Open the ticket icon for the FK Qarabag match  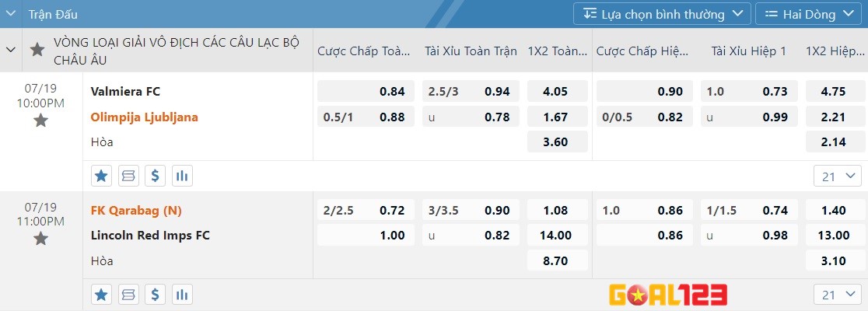point(128,295)
